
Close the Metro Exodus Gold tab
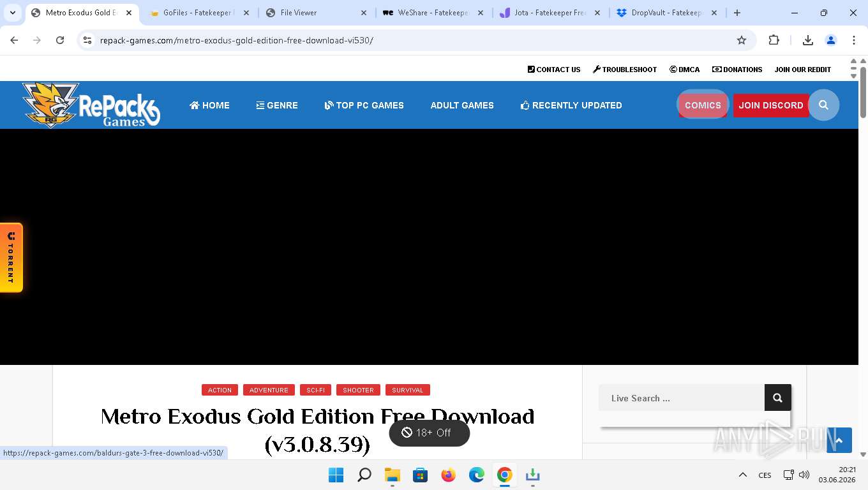click(x=128, y=13)
